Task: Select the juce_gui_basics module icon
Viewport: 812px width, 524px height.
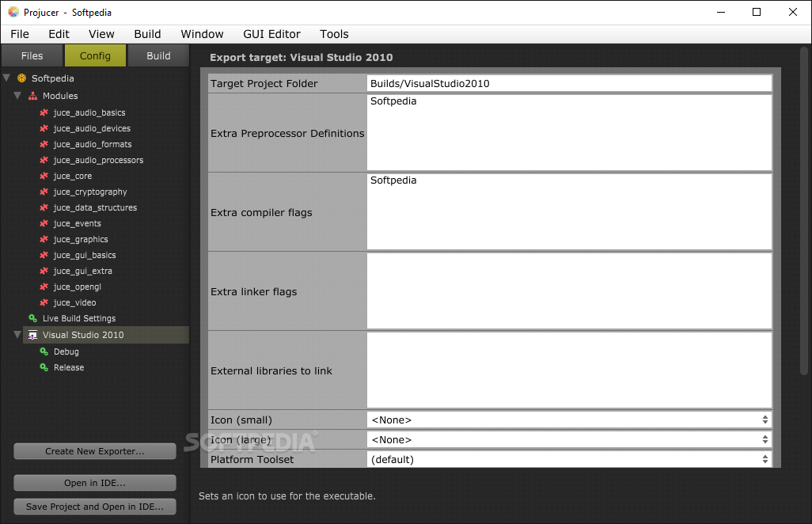Action: [x=44, y=255]
